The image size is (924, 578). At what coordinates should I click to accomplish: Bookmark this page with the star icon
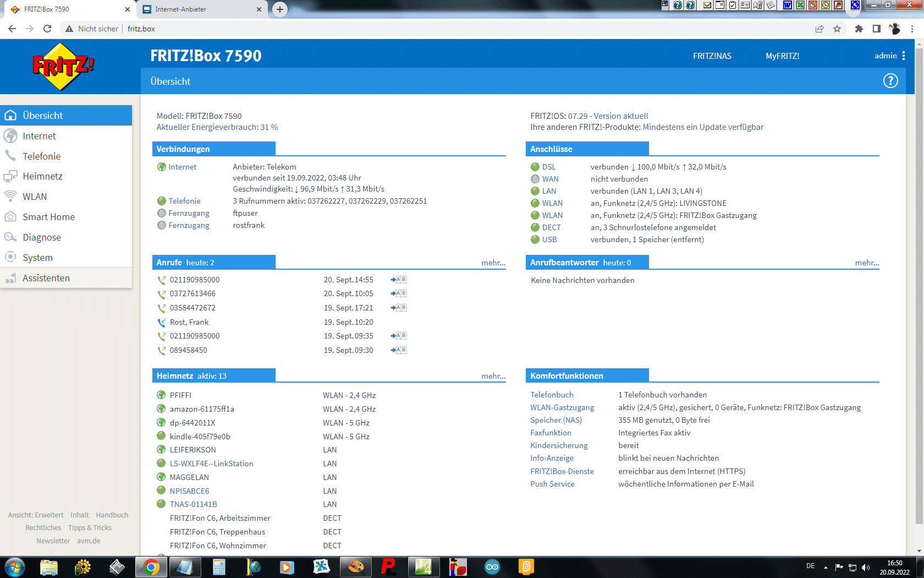click(x=837, y=29)
